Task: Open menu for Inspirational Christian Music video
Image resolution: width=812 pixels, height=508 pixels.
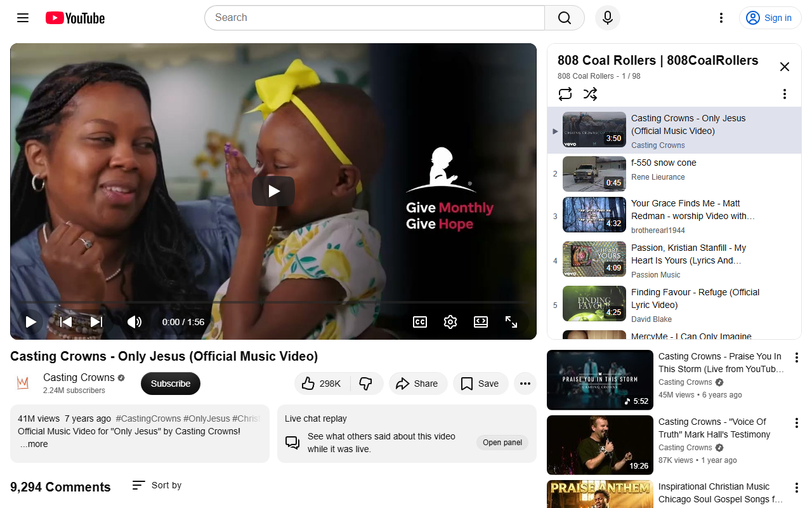Action: click(797, 488)
